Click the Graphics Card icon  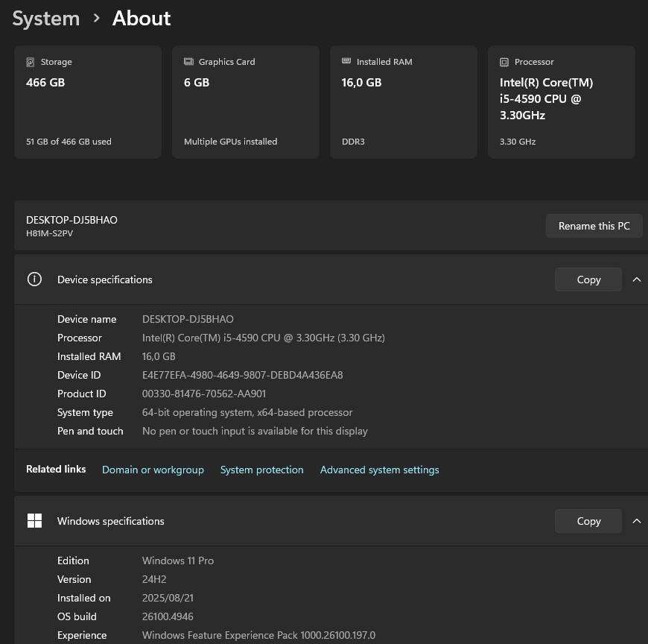click(188, 62)
